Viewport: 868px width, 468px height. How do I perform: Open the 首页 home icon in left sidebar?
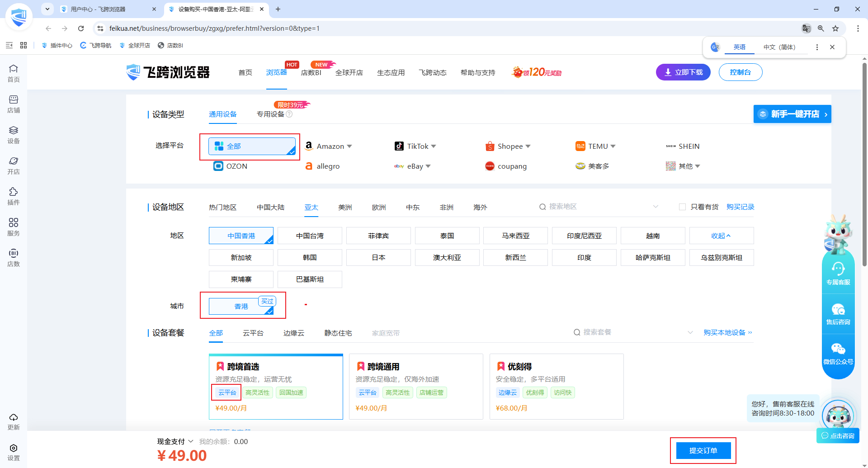click(14, 73)
